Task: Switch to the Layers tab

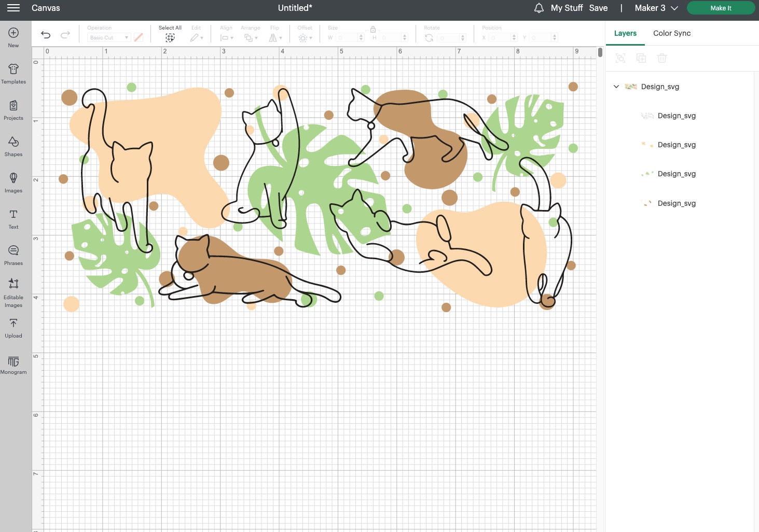Action: click(625, 33)
